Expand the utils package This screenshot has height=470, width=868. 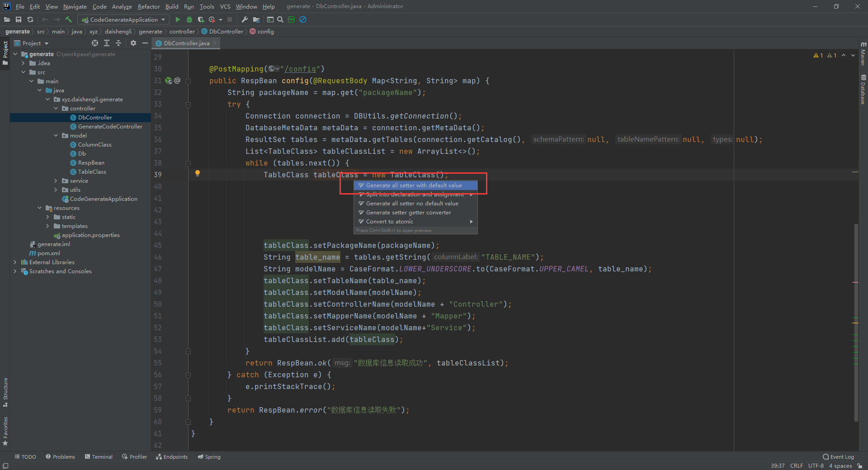click(x=56, y=190)
